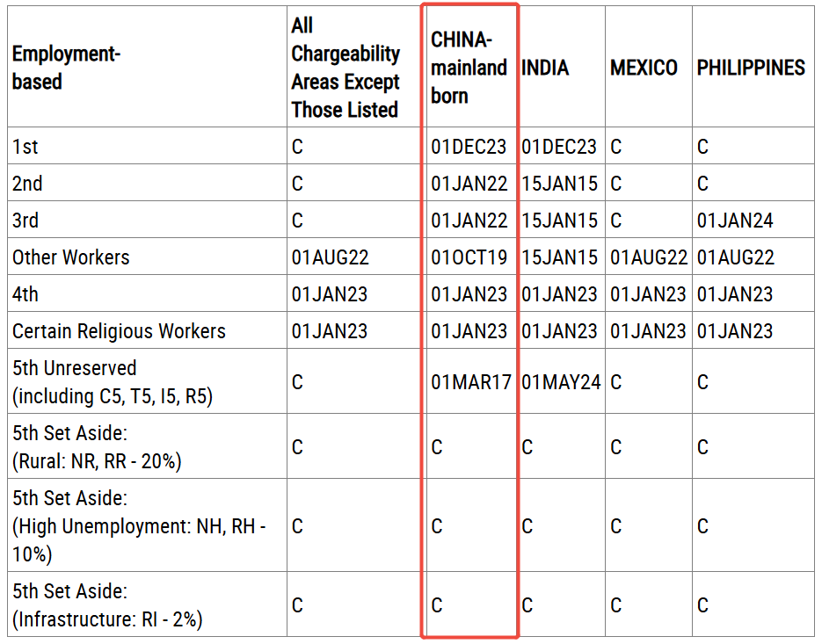Select the Certain Religious Workers row label

(119, 331)
